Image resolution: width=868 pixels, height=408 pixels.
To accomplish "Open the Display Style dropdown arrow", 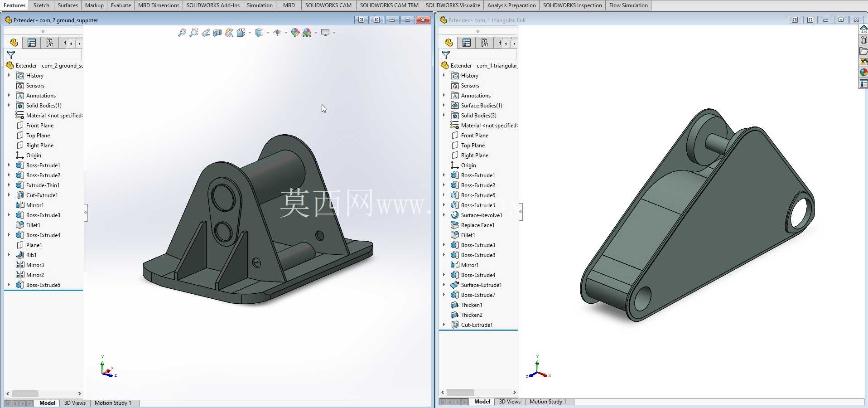I will 268,33.
